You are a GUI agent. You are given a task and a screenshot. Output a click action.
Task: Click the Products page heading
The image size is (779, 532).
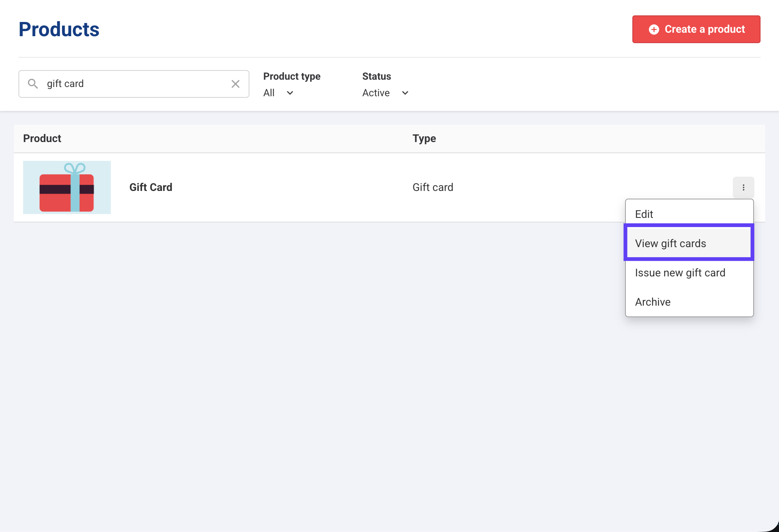[x=59, y=29]
